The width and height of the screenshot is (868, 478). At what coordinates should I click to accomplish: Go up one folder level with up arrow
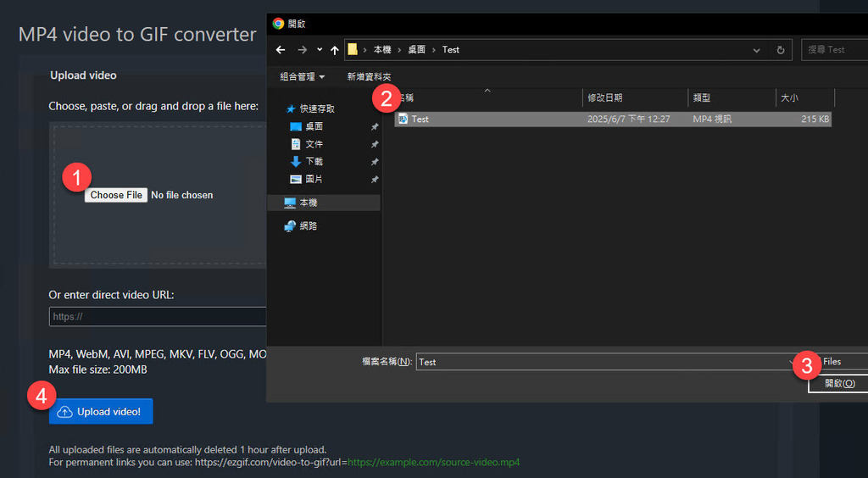(335, 50)
